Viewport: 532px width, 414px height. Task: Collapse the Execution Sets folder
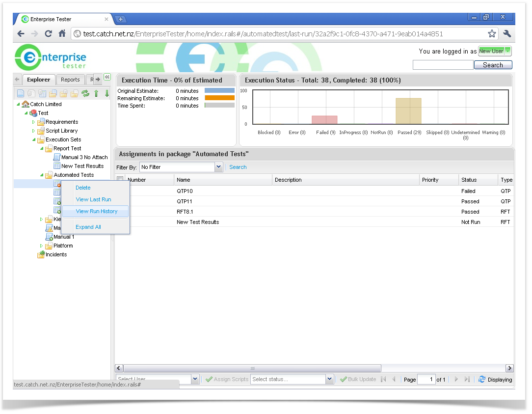pyautogui.click(x=34, y=139)
